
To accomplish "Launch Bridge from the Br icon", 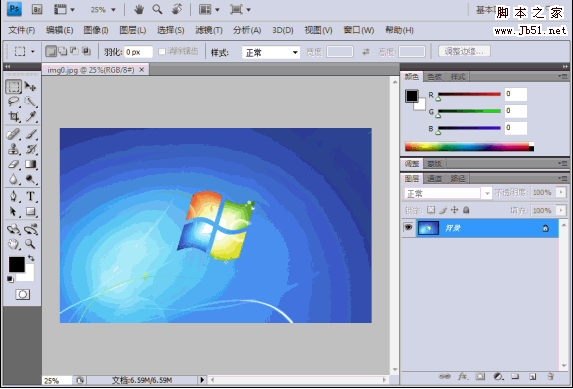I will coord(37,10).
